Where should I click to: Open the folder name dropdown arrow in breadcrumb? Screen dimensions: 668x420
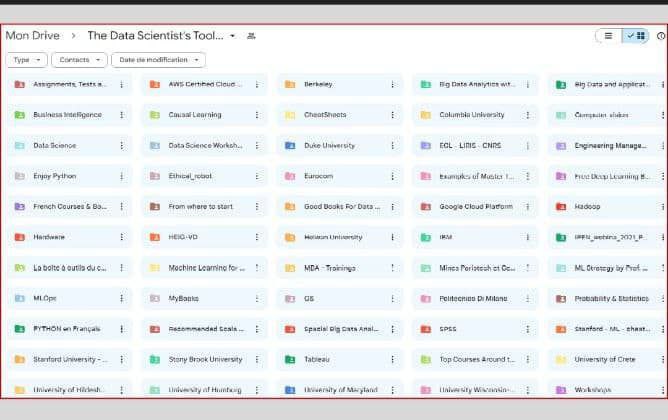click(x=233, y=36)
